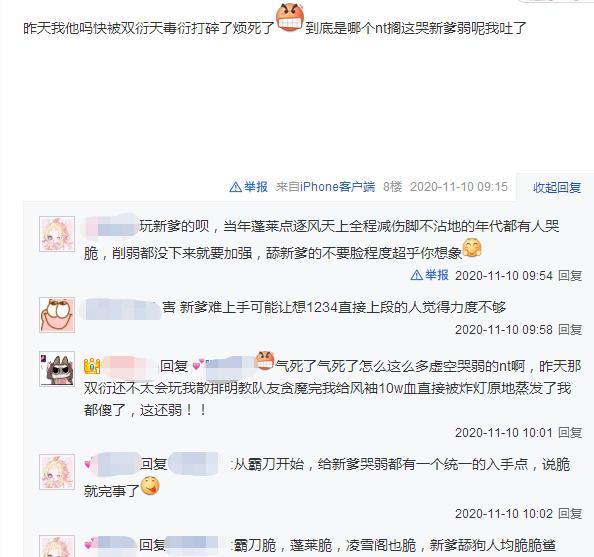Click the 8楼 floor number label
The image size is (594, 557).
(392, 187)
